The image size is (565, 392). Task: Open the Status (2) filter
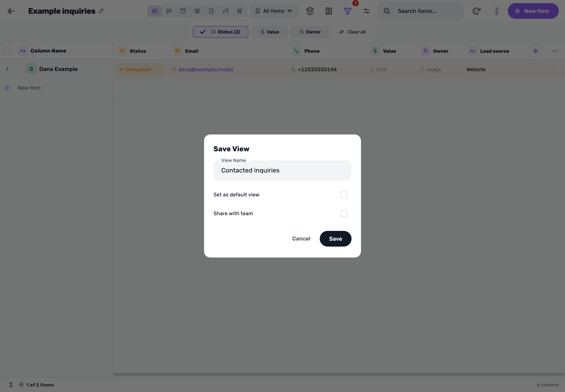pos(221,32)
